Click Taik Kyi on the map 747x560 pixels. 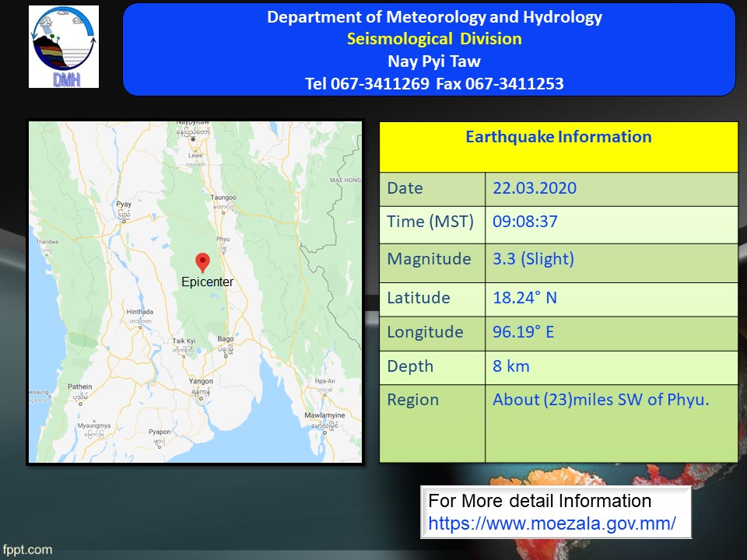point(184,341)
